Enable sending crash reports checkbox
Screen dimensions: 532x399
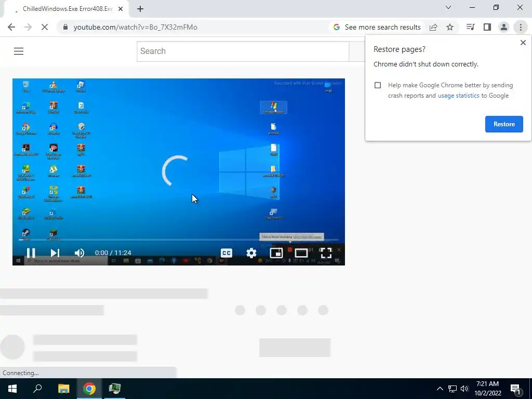pyautogui.click(x=378, y=85)
